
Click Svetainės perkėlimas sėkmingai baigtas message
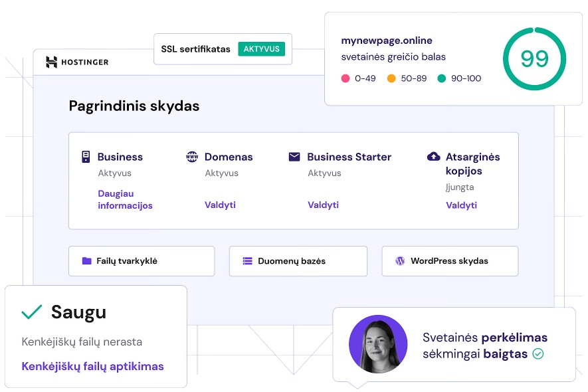coord(485,345)
